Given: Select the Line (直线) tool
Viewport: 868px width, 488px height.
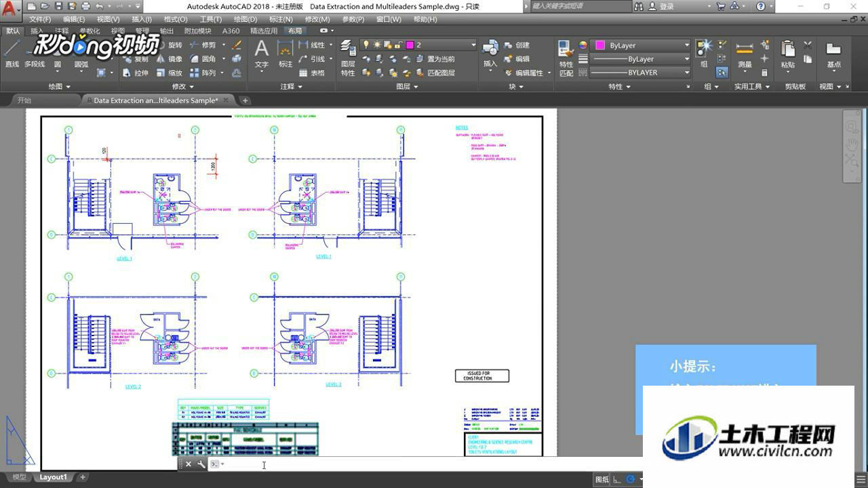Looking at the screenshot, I should 12,54.
